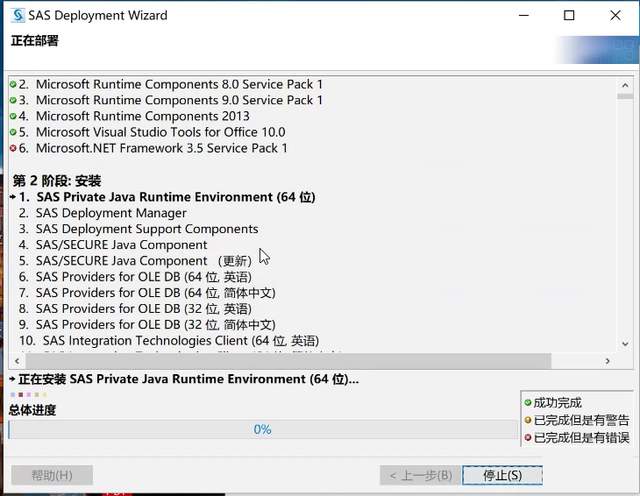
Task: Click scroll-down arrow of the vertical scrollbar
Action: [625, 344]
